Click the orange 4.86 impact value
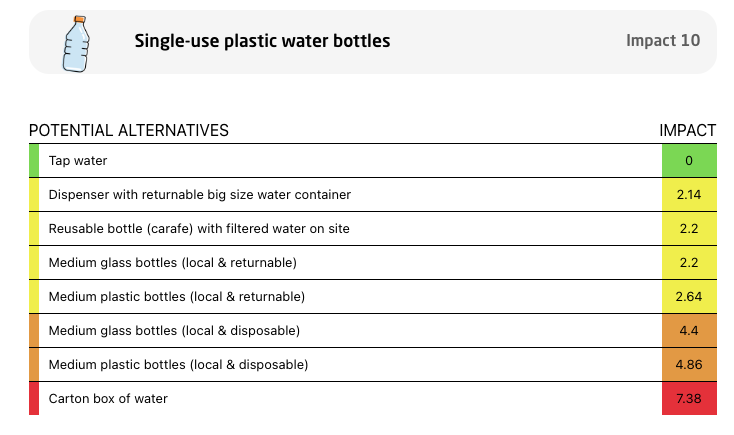The width and height of the screenshot is (734, 435). click(689, 364)
